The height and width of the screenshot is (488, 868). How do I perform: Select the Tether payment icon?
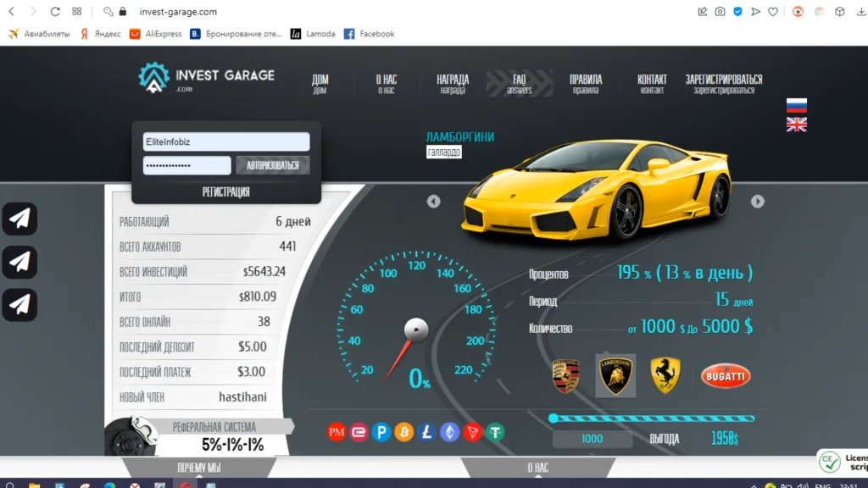coord(496,432)
